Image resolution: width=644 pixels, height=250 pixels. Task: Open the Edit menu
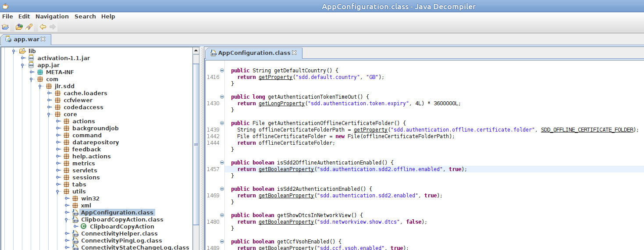coord(24,16)
